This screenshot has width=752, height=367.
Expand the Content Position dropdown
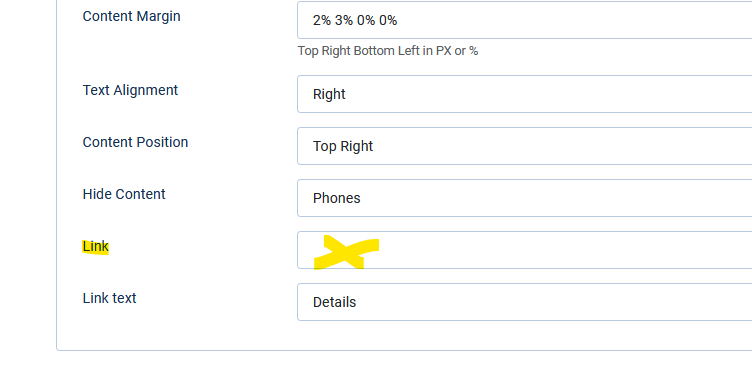click(525, 146)
